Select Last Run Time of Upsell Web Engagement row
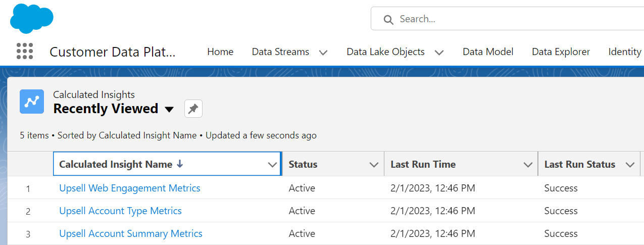This screenshot has width=644, height=245. (x=433, y=188)
